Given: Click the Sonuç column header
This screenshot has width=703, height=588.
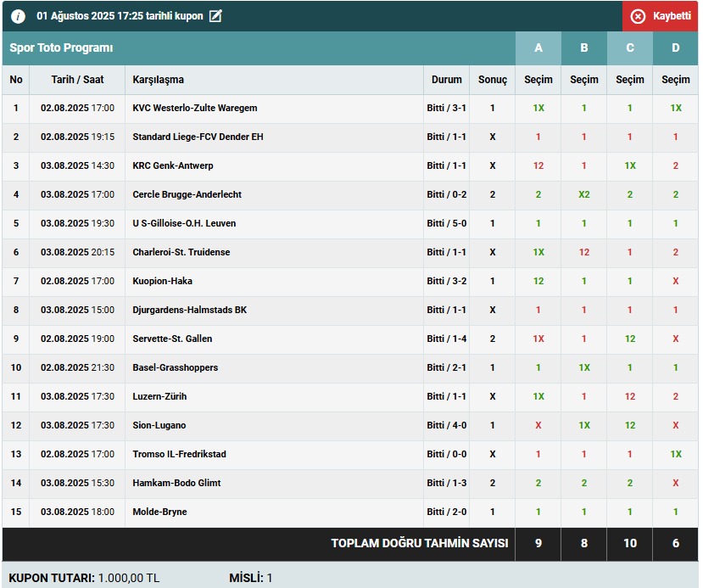Looking at the screenshot, I should (x=493, y=80).
